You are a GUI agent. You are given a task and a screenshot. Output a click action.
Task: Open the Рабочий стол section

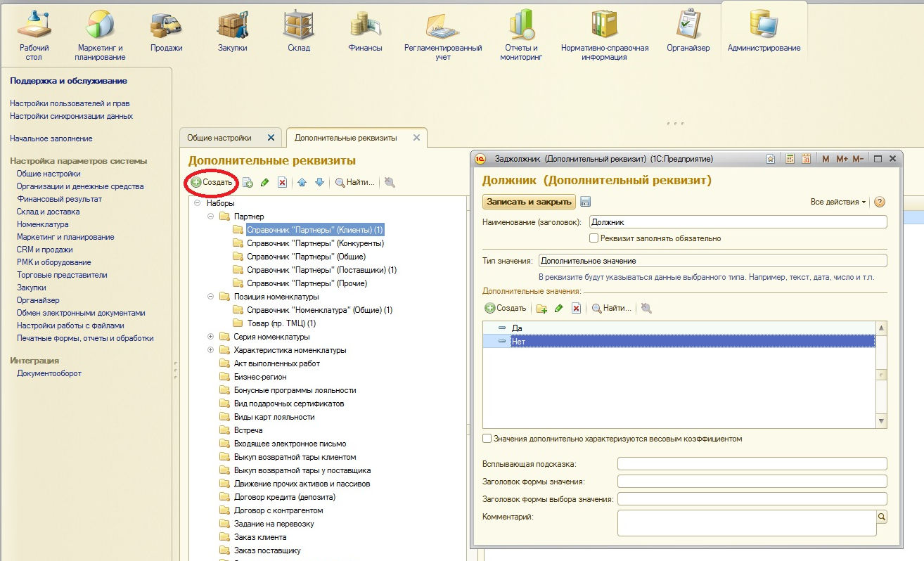click(x=34, y=34)
